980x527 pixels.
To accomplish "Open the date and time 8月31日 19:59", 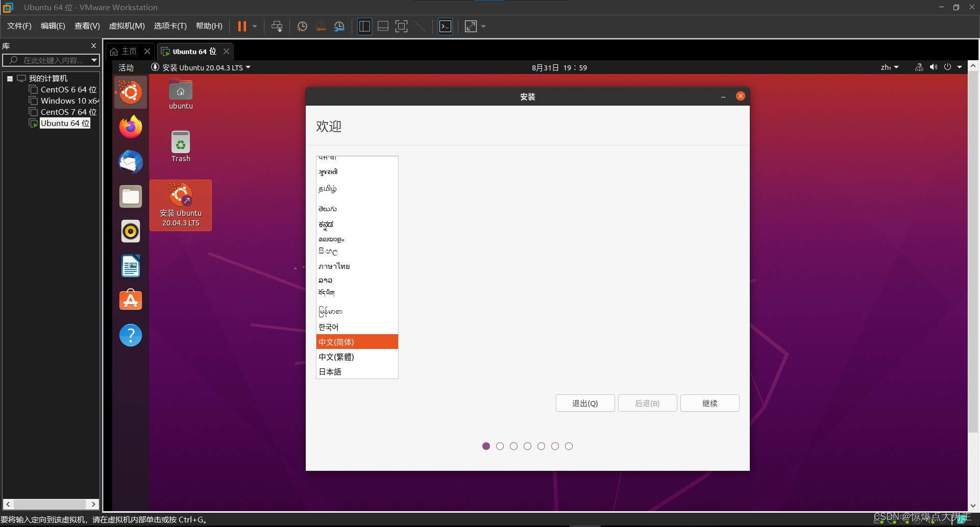I will click(559, 68).
